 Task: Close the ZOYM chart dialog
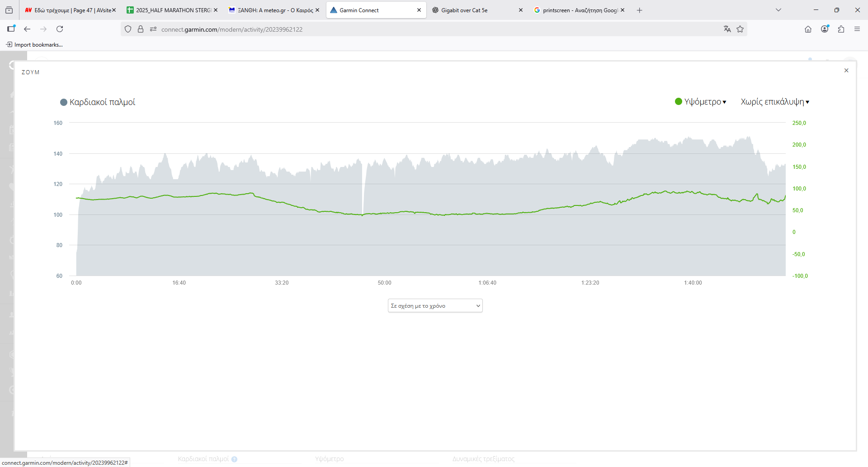(x=846, y=71)
